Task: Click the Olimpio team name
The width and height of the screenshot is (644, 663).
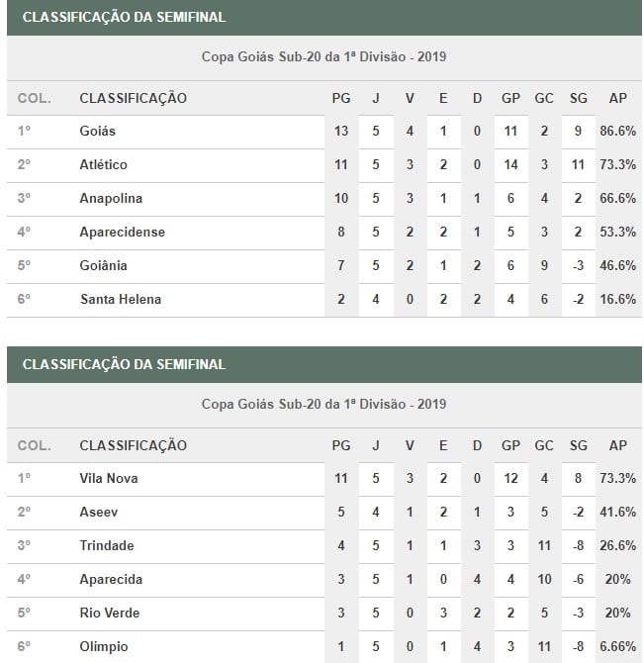Action: click(104, 646)
